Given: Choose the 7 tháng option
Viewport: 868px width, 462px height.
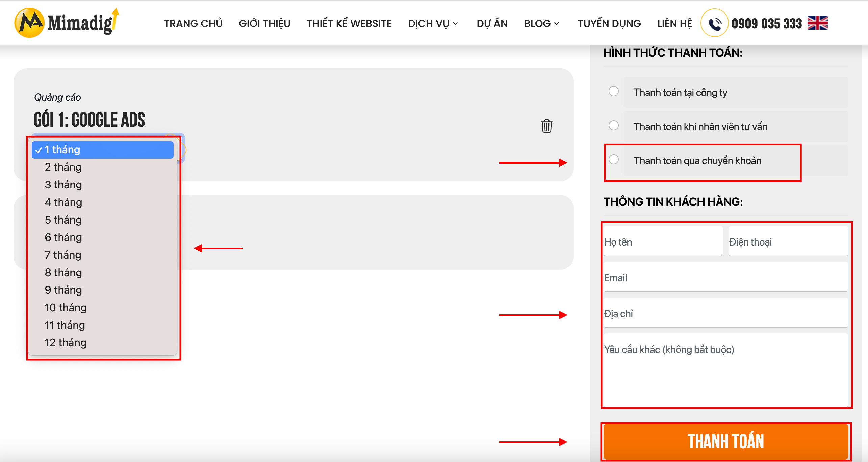Looking at the screenshot, I should (x=103, y=255).
